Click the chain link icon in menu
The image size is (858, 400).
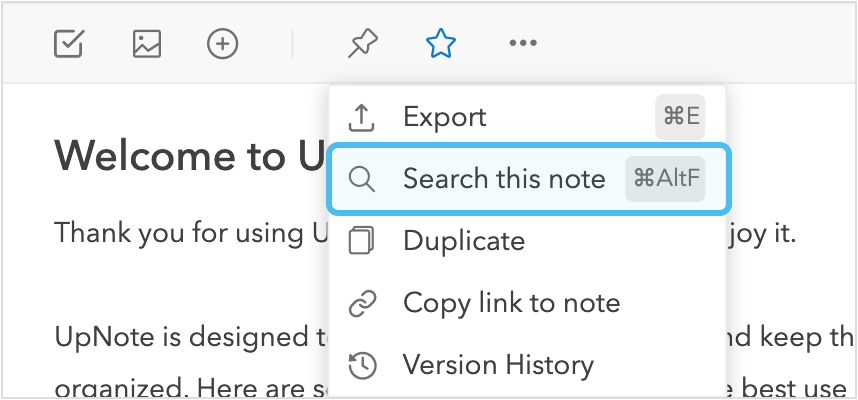[361, 303]
